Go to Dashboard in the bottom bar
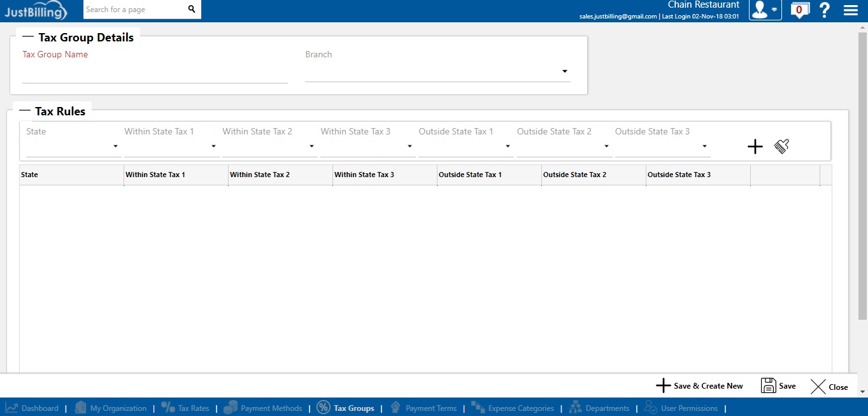The width and height of the screenshot is (868, 416). coord(40,408)
